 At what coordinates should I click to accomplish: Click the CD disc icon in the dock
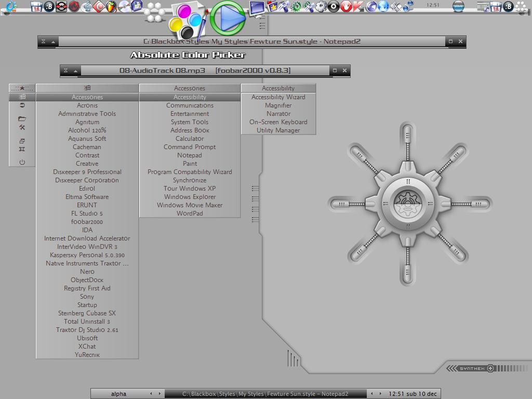coord(124,6)
